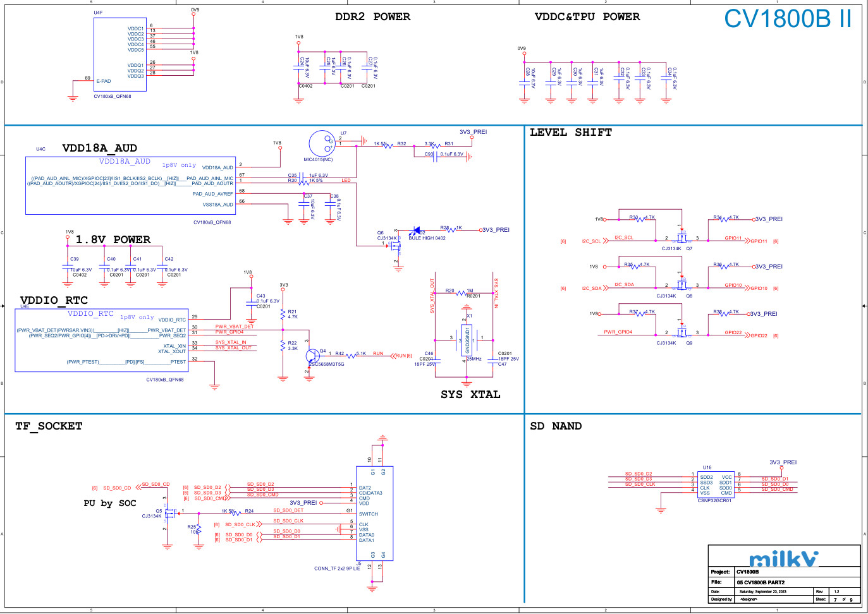Image resolution: width=868 pixels, height=614 pixels.
Task: Click the Q9 MOSFET symbol
Action: 682,332
